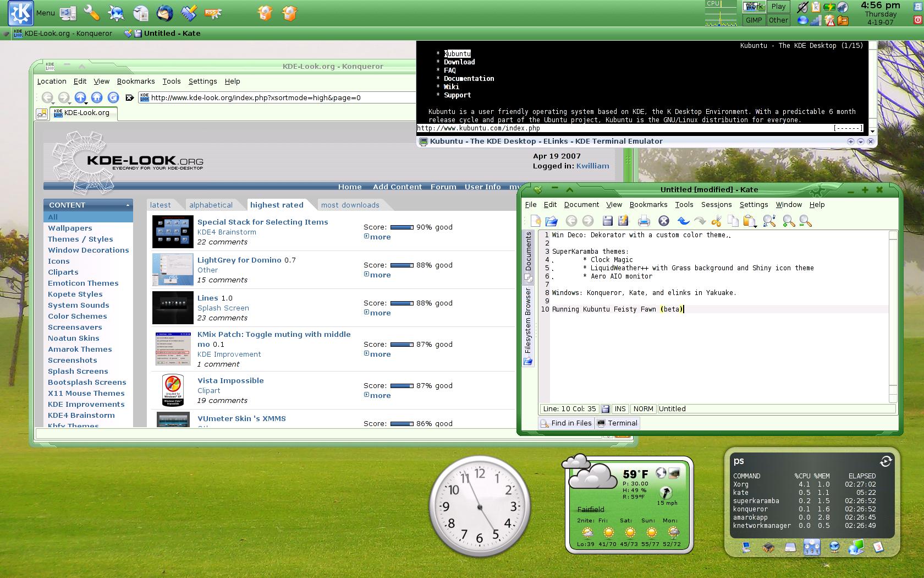924x578 pixels.
Task: Launch Konqueror web browser from panel
Action: pos(116,13)
